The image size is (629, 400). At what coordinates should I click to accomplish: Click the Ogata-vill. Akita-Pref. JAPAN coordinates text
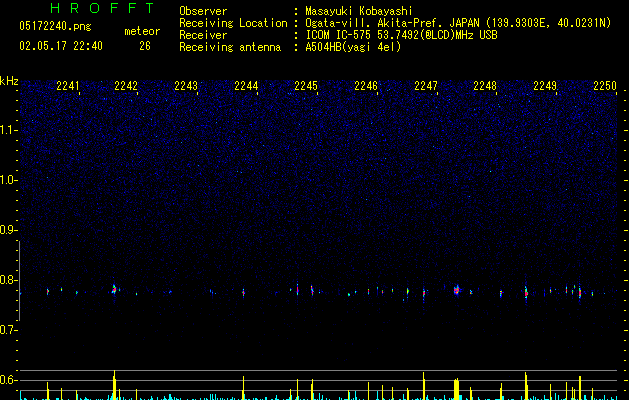coord(458,23)
